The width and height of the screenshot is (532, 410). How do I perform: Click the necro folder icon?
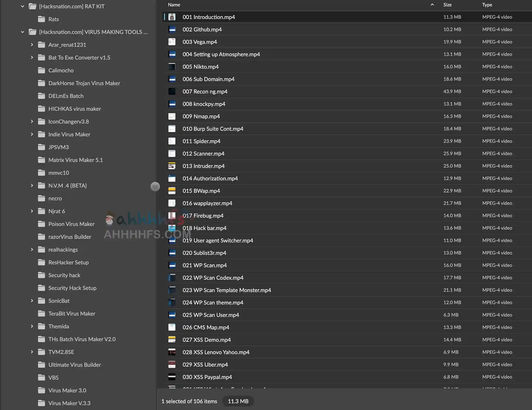click(41, 198)
